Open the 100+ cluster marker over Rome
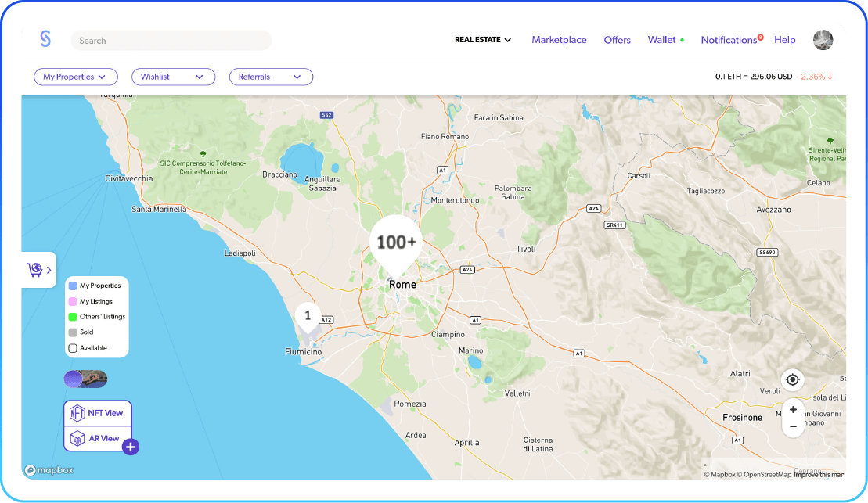Image resolution: width=868 pixels, height=503 pixels. click(x=396, y=243)
